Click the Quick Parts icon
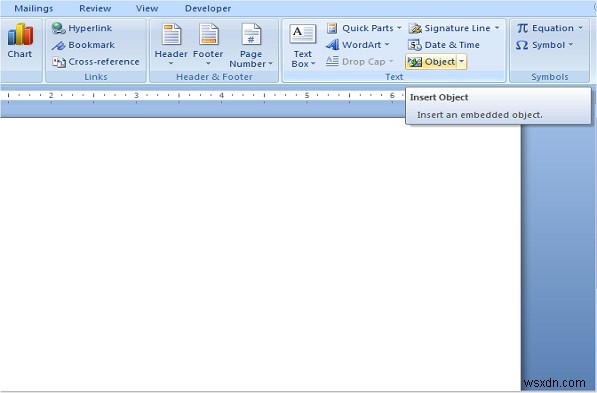 click(332, 28)
